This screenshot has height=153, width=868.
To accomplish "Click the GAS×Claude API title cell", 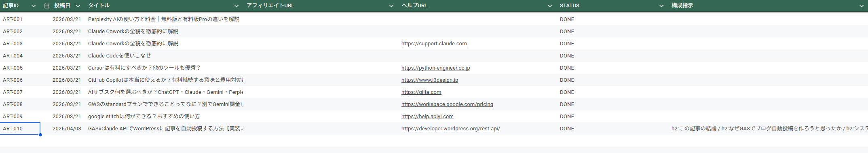I will (x=164, y=129).
